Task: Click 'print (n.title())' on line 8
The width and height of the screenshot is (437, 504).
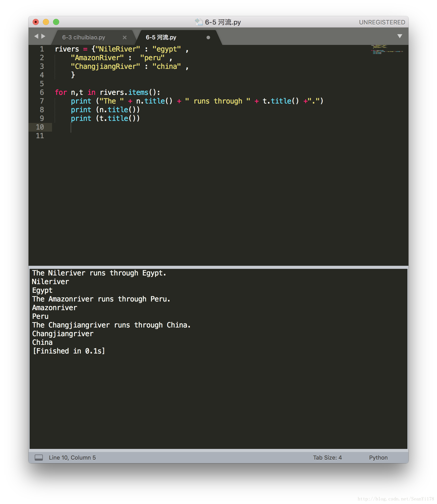Action: (105, 110)
